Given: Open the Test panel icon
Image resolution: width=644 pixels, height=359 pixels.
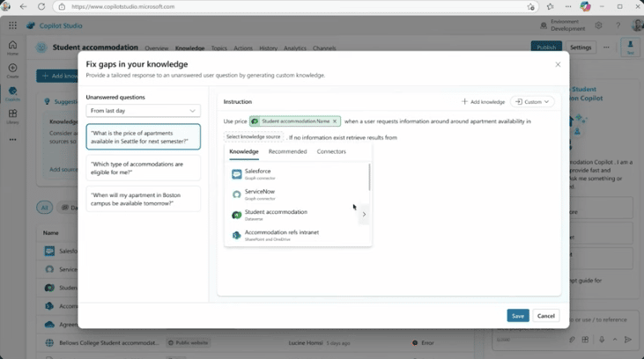Looking at the screenshot, I should pyautogui.click(x=630, y=48).
